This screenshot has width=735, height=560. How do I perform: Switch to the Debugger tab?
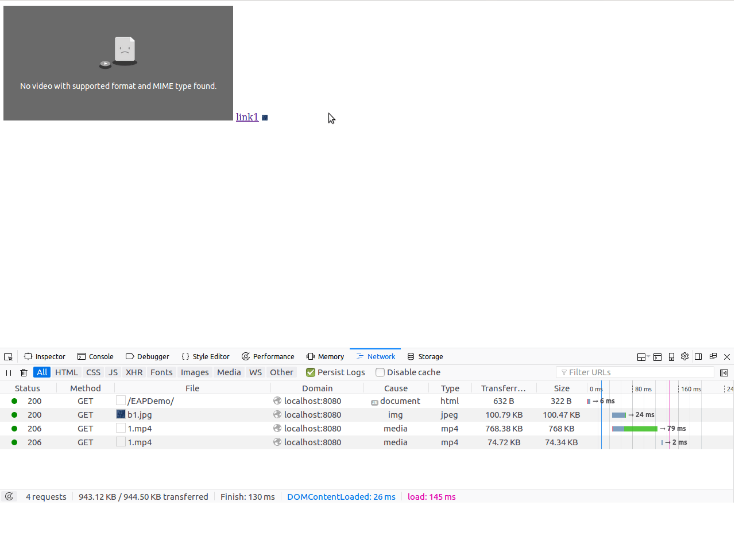(148, 356)
